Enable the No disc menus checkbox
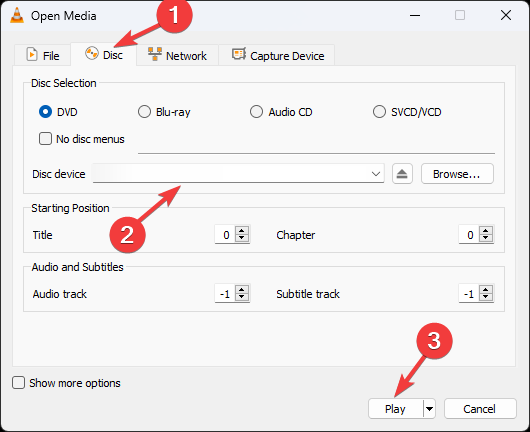This screenshot has height=432, width=530. click(45, 139)
